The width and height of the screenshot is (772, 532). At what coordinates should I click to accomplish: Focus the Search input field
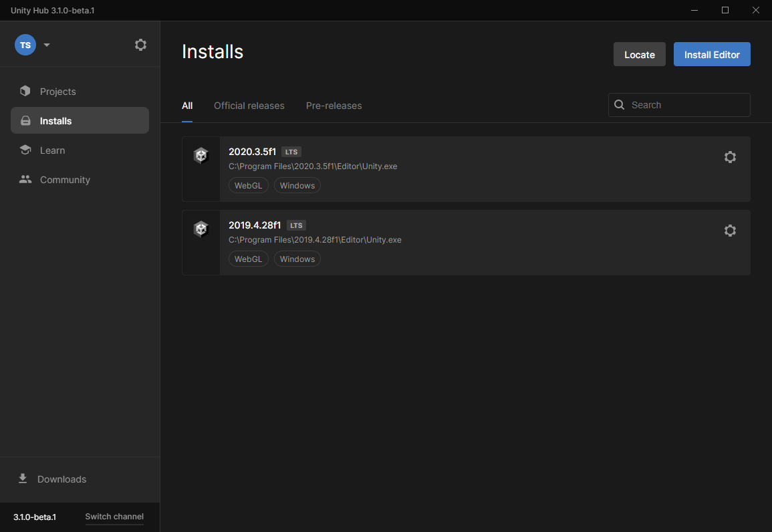(679, 105)
